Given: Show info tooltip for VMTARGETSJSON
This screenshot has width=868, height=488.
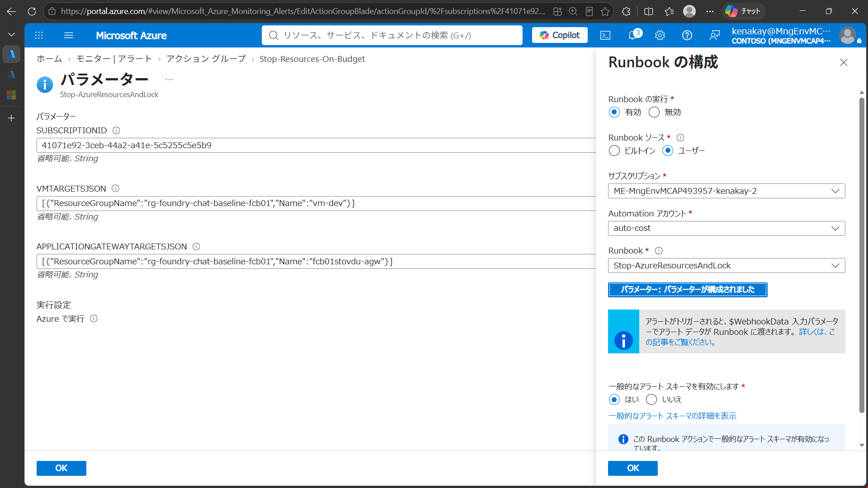Looking at the screenshot, I should point(115,188).
